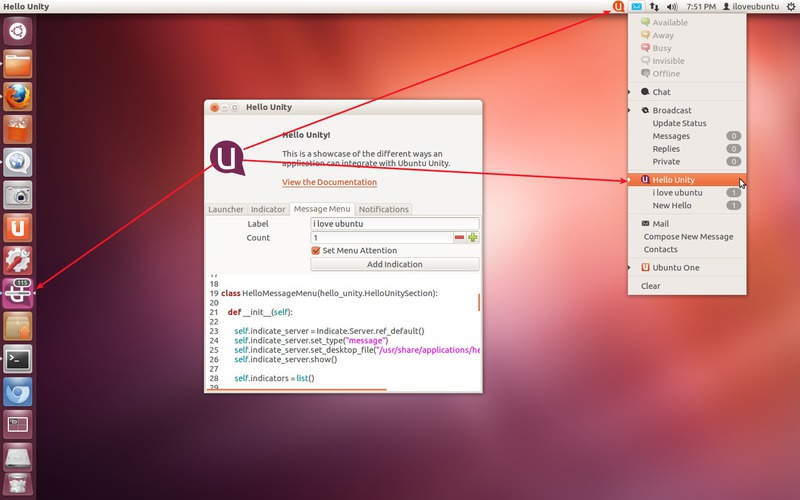Open Chat from the messaging menu

click(x=687, y=92)
